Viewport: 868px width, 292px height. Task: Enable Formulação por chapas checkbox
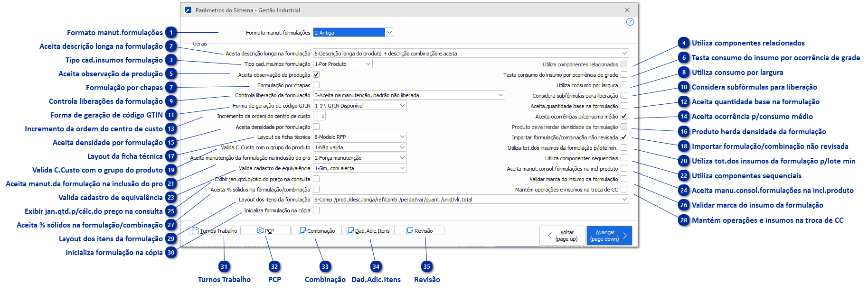(x=316, y=85)
